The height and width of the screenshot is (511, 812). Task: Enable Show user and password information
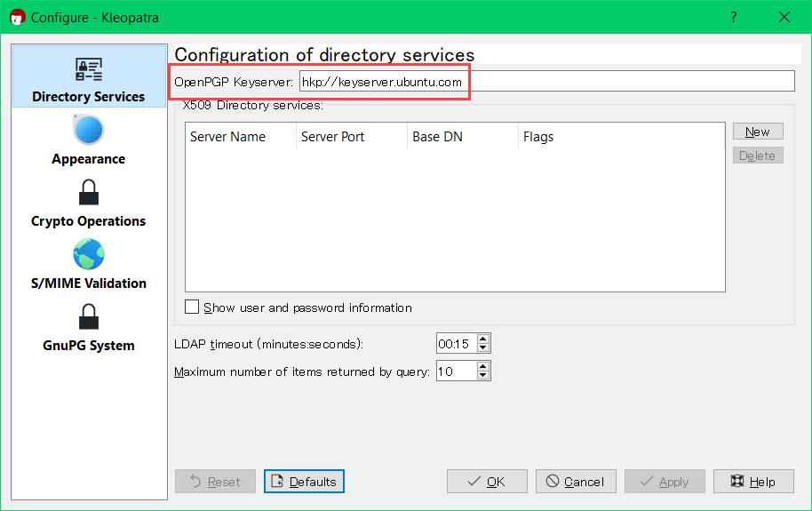192,307
